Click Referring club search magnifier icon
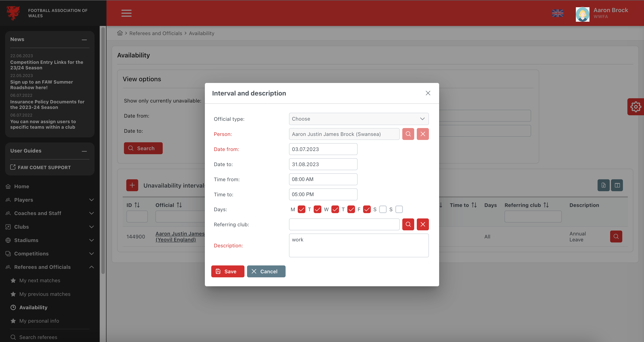Screen dimensions: 644x342 click(408, 224)
